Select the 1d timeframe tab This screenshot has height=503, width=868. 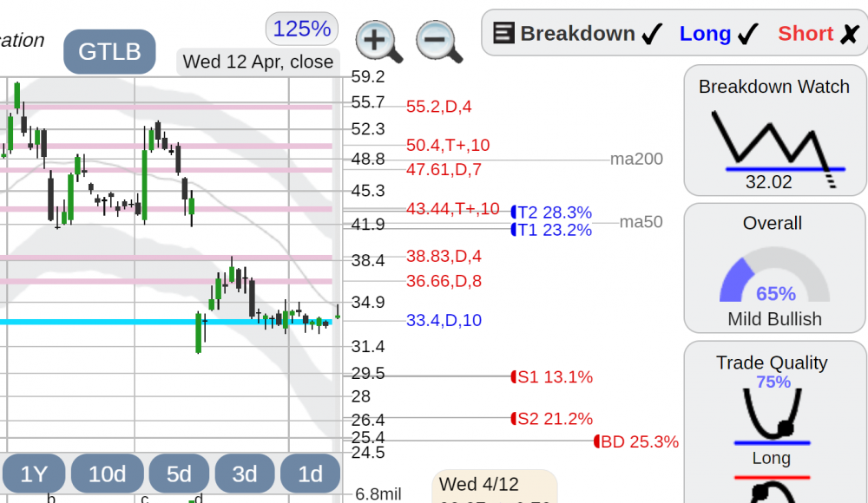pos(310,474)
